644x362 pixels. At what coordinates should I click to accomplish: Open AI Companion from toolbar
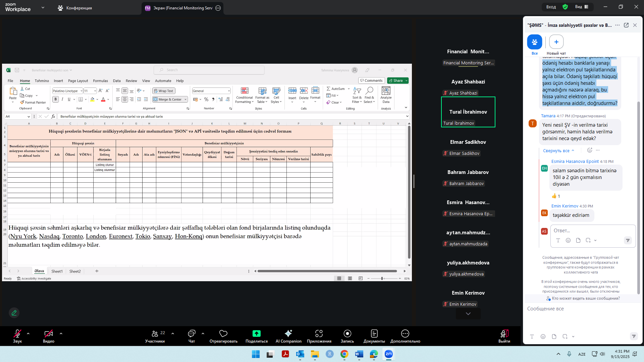click(288, 334)
